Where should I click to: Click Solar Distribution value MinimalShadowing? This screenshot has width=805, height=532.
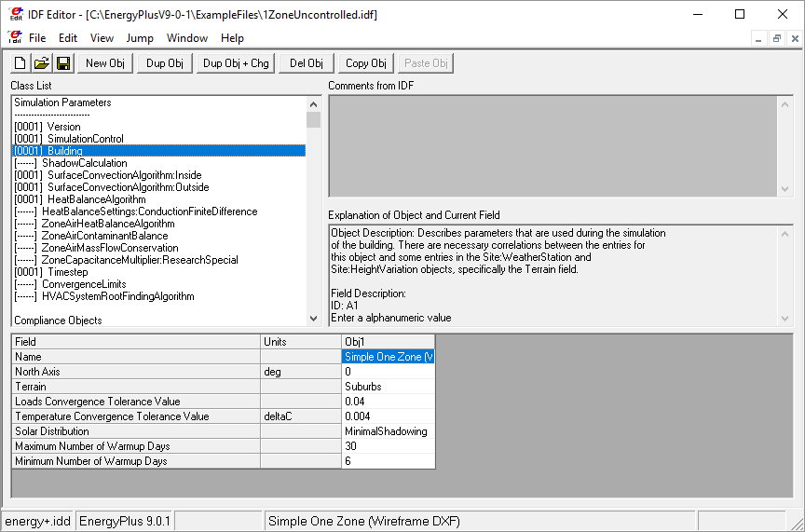[389, 431]
